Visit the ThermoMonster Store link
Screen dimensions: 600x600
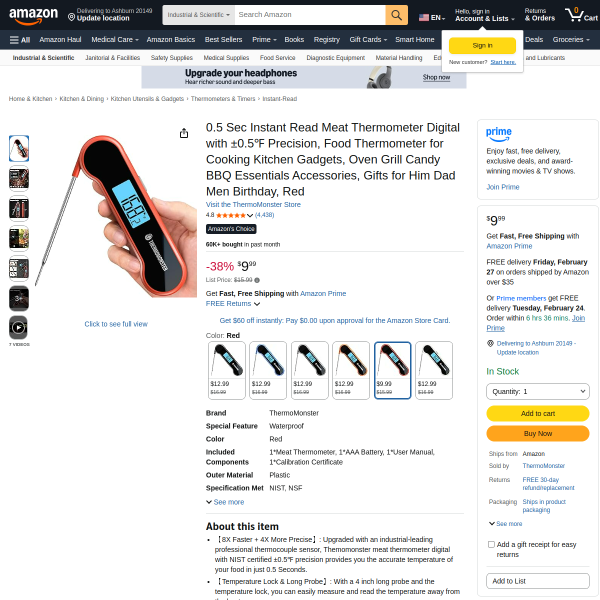click(x=253, y=205)
